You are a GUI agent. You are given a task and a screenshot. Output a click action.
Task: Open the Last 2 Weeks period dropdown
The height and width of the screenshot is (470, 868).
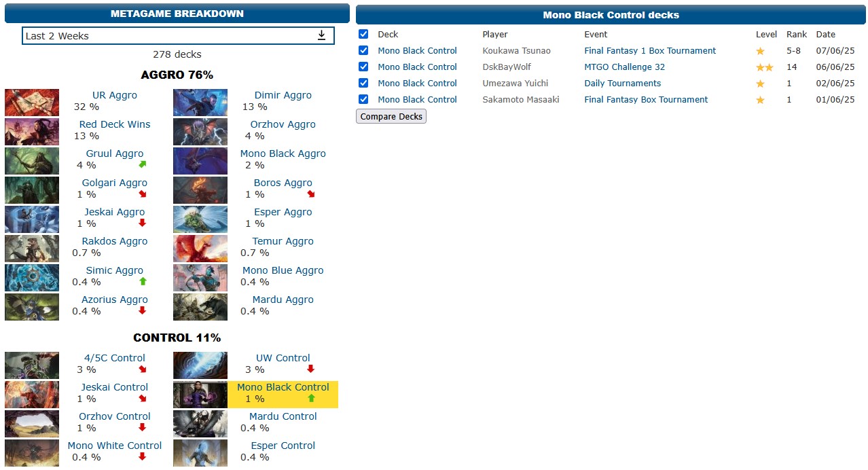(178, 36)
